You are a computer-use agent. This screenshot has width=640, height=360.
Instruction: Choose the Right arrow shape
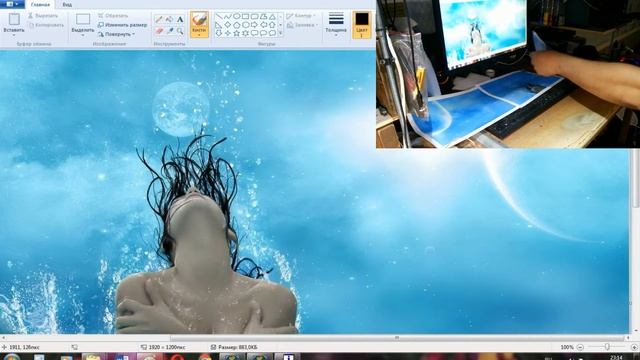pos(254,25)
